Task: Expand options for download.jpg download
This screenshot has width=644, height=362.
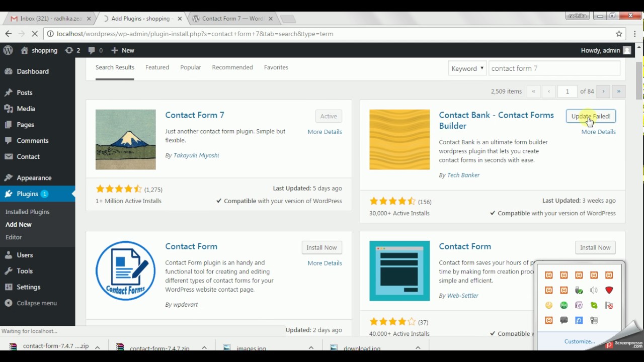Action: (x=418, y=347)
